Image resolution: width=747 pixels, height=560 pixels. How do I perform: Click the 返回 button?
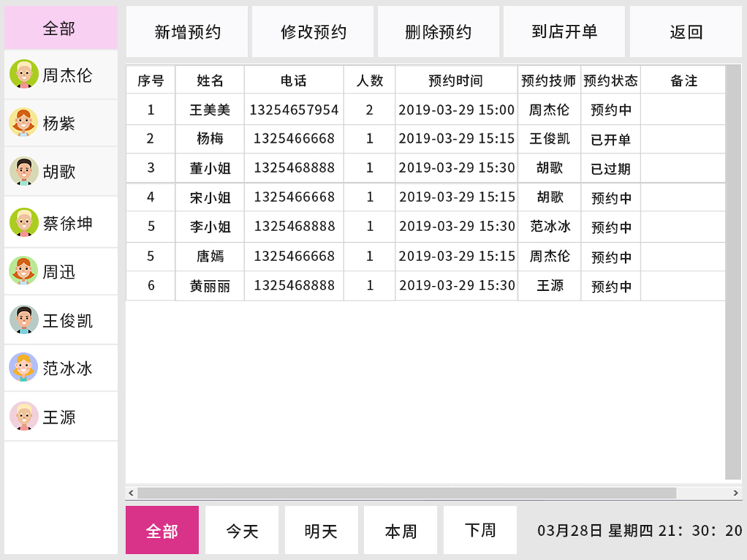click(686, 32)
